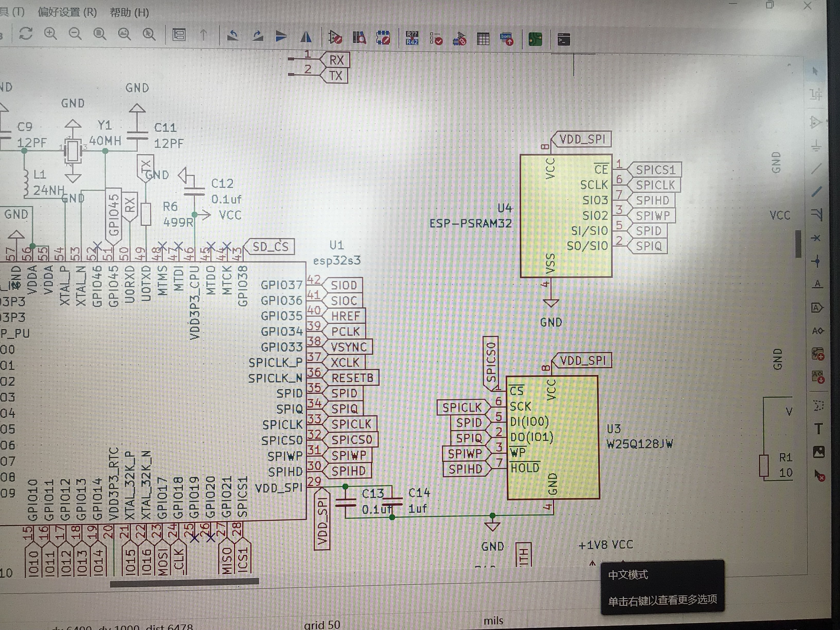This screenshot has height=630, width=840.
Task: Select the Place wire tool
Action: pos(817,169)
